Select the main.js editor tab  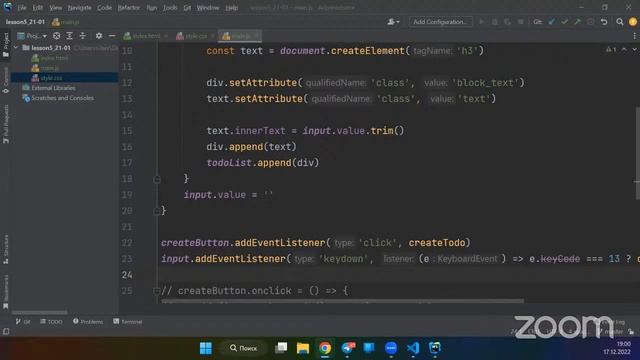coord(241,36)
